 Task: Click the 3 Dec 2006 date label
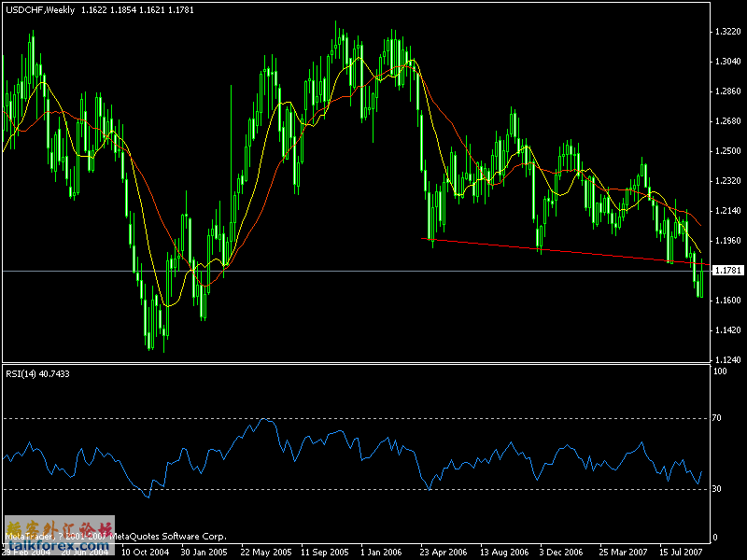pyautogui.click(x=563, y=552)
